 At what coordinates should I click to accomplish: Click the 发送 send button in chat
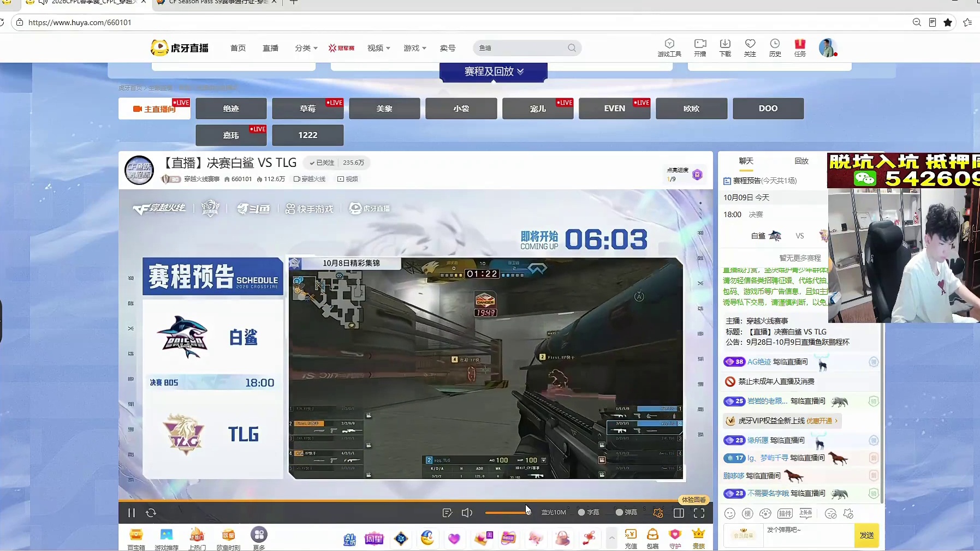click(x=867, y=535)
